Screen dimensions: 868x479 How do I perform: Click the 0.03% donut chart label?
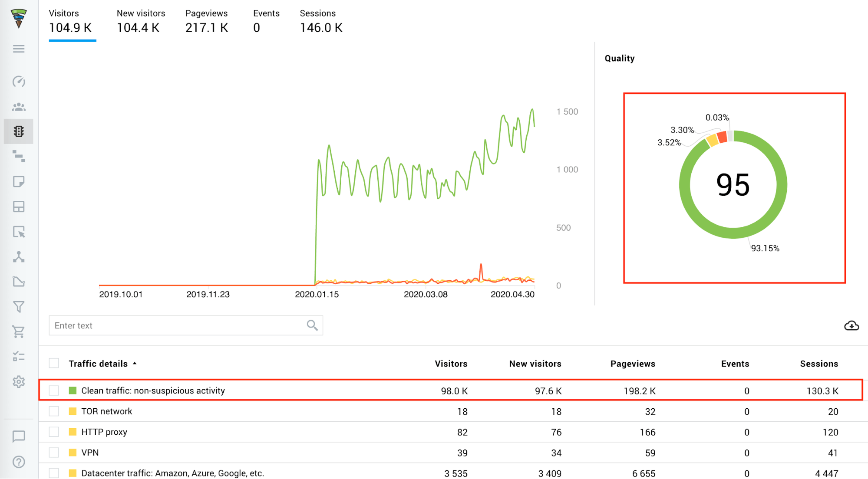717,117
